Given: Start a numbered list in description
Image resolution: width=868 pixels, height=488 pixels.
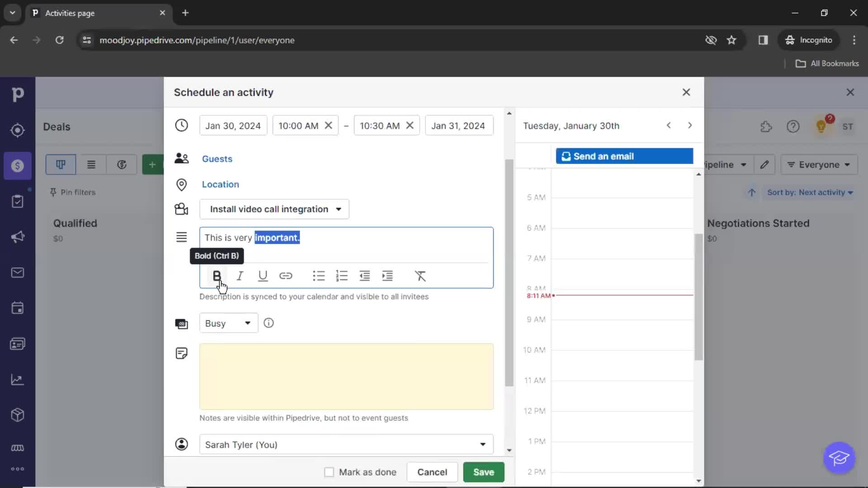Looking at the screenshot, I should point(342,276).
